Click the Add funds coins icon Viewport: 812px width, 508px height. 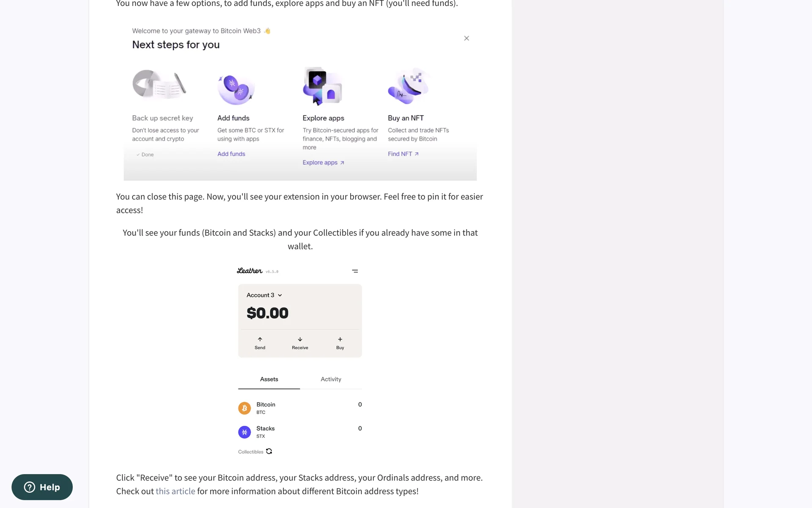tap(236, 89)
